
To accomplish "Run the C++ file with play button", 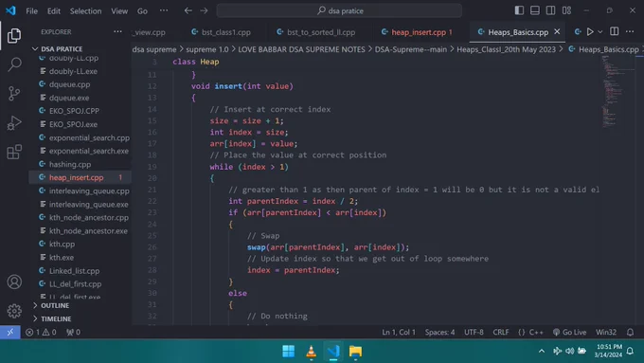I will tap(590, 31).
